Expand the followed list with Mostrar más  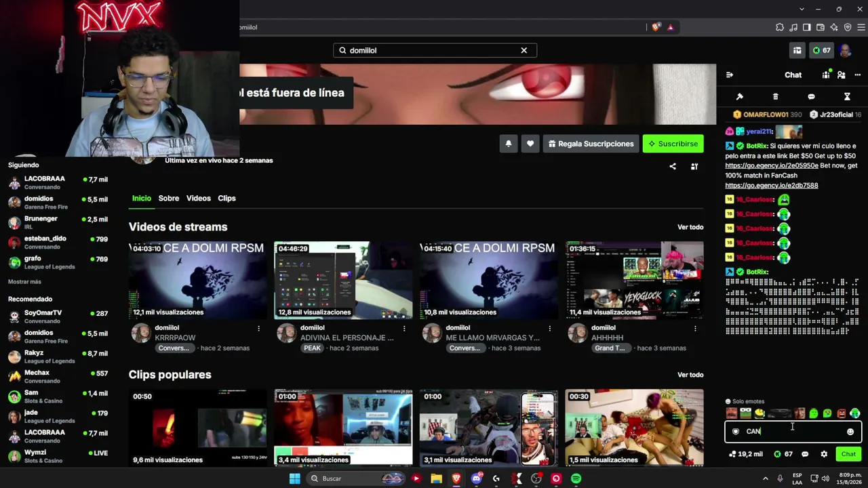tap(24, 281)
